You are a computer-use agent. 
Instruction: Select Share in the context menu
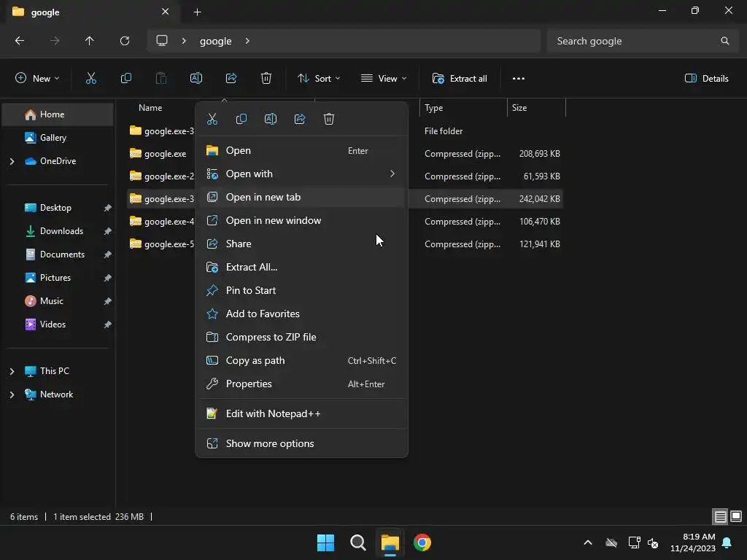click(301, 244)
